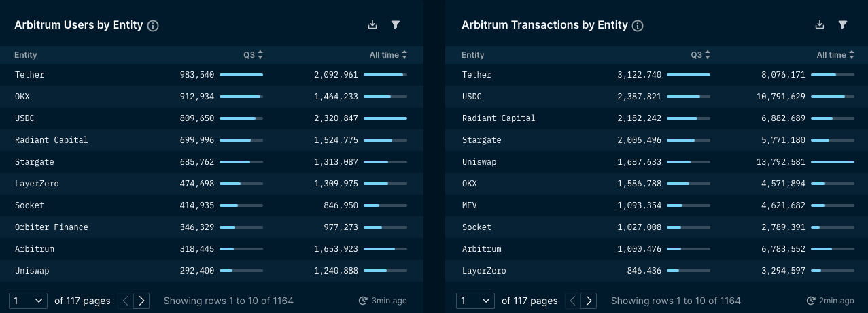
Task: Select OKX row in Users table
Action: pyautogui.click(x=211, y=97)
